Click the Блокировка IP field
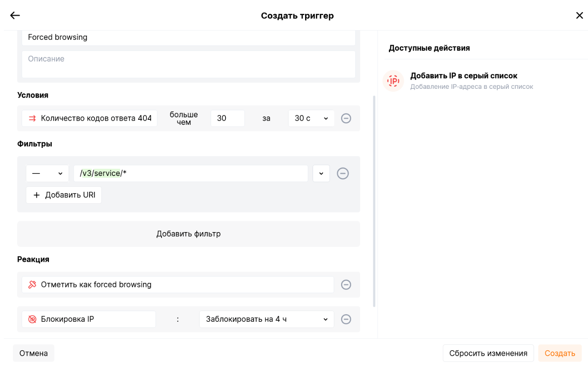 coord(89,319)
